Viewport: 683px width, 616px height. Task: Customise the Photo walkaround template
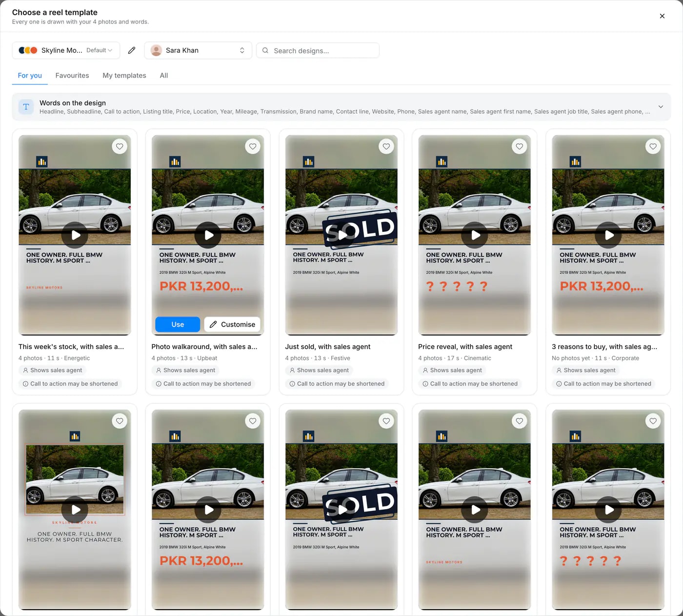(x=232, y=325)
